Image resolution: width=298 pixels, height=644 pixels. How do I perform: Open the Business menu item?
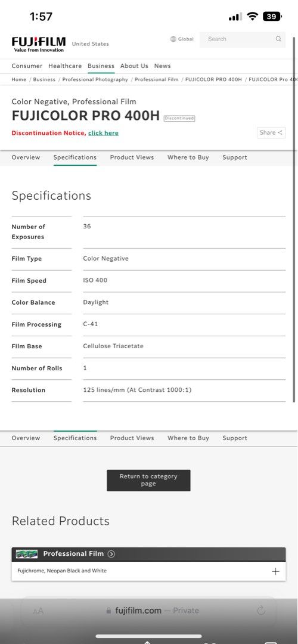101,66
